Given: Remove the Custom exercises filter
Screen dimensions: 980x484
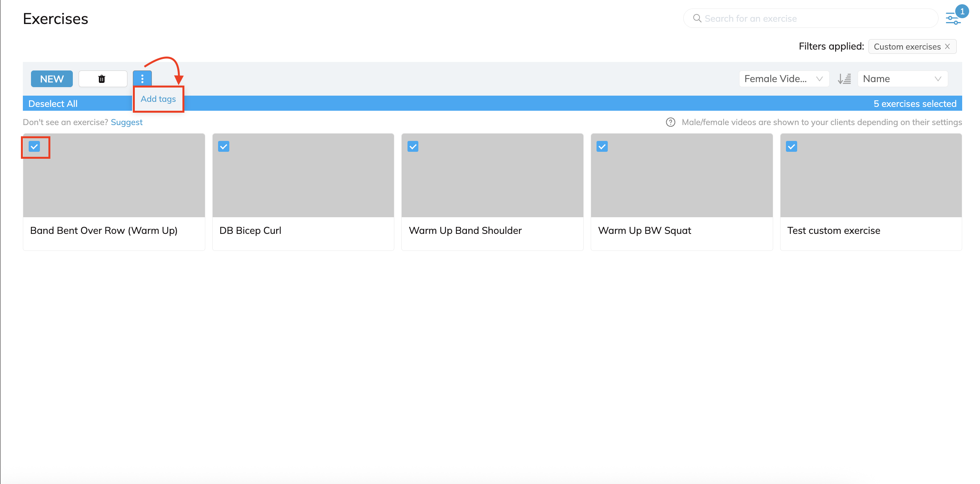Looking at the screenshot, I should tap(947, 46).
